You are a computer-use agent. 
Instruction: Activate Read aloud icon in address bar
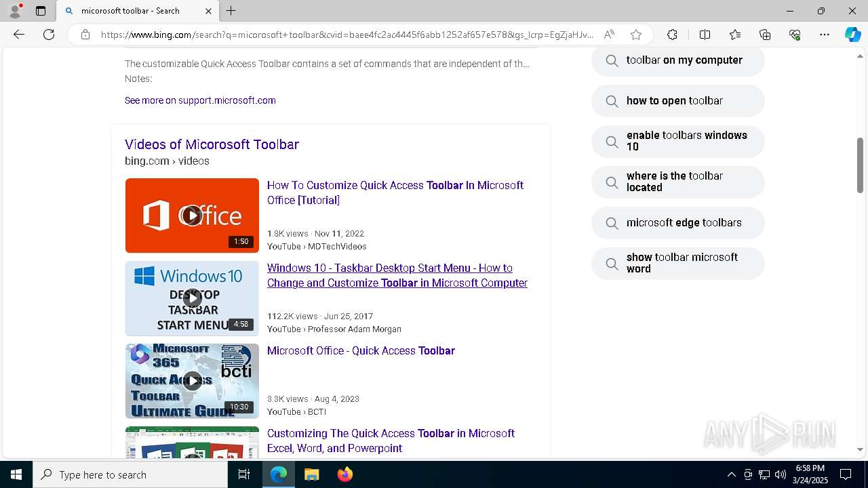click(609, 35)
